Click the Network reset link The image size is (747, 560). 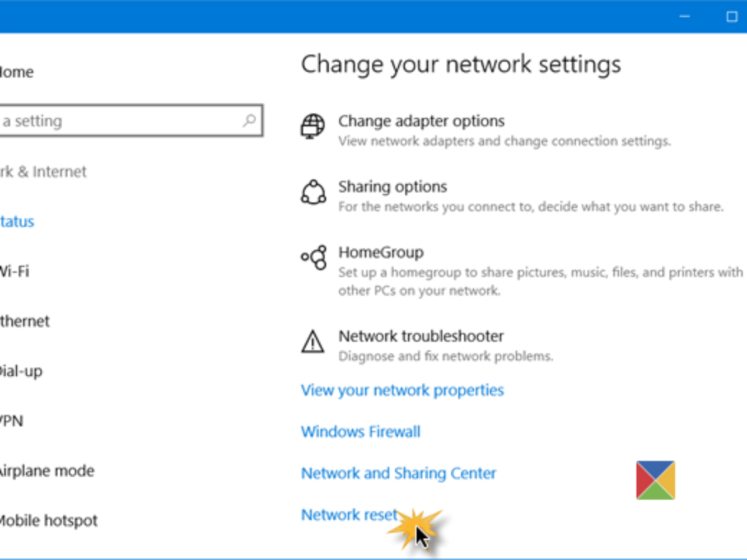(349, 515)
